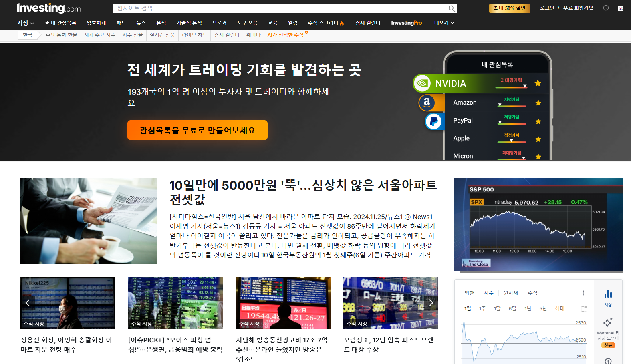Click the circular icon below WarrenAI
This screenshot has width=631, height=364.
tap(608, 361)
